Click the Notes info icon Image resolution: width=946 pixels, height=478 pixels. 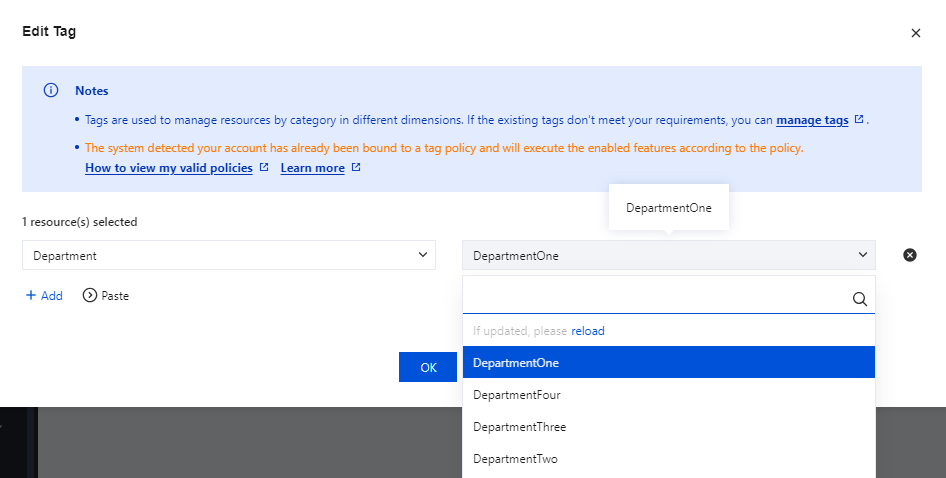pyautogui.click(x=51, y=90)
